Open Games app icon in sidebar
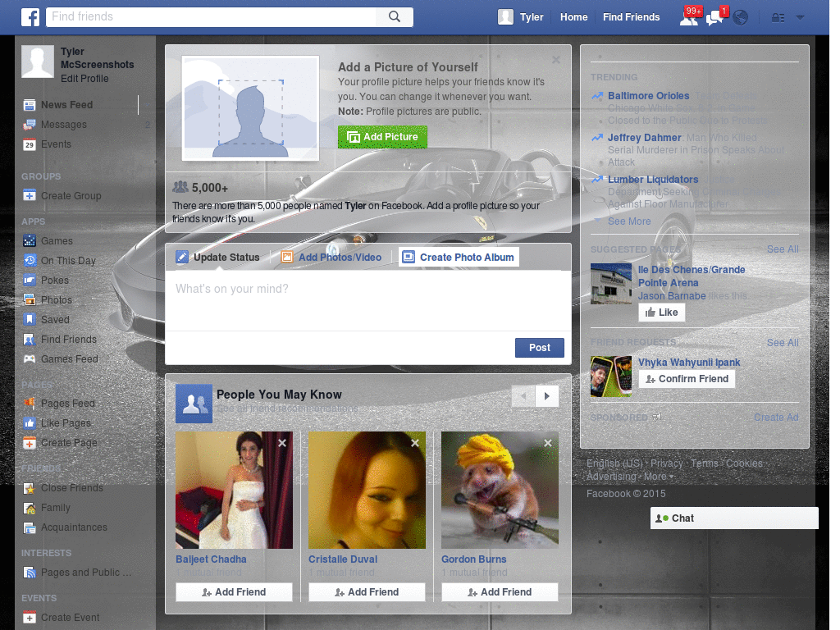840x630 pixels. pos(30,241)
